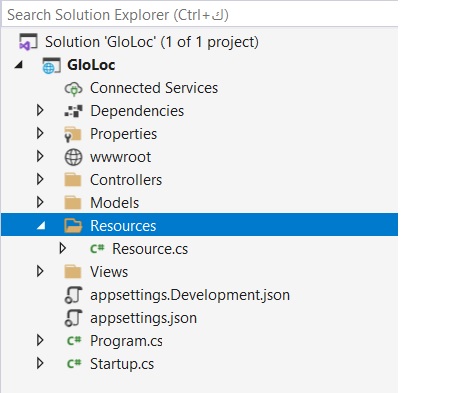The width and height of the screenshot is (456, 393).
Task: Click the C# icon beside Startup.cs
Action: 74,363
